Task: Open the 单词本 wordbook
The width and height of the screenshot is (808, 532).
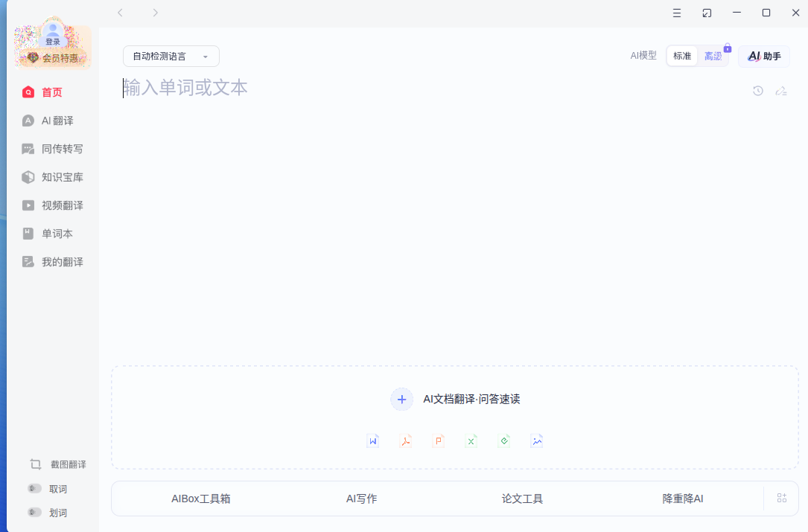Action: pos(48,234)
